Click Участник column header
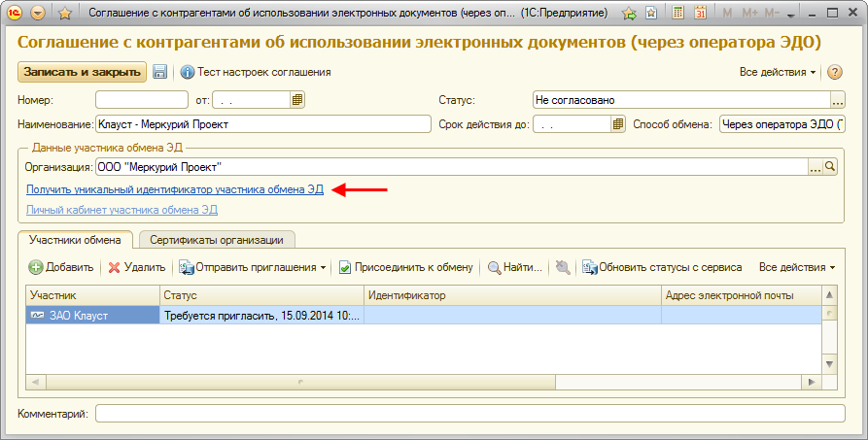Viewport: 868px width, 440px height. (92, 295)
